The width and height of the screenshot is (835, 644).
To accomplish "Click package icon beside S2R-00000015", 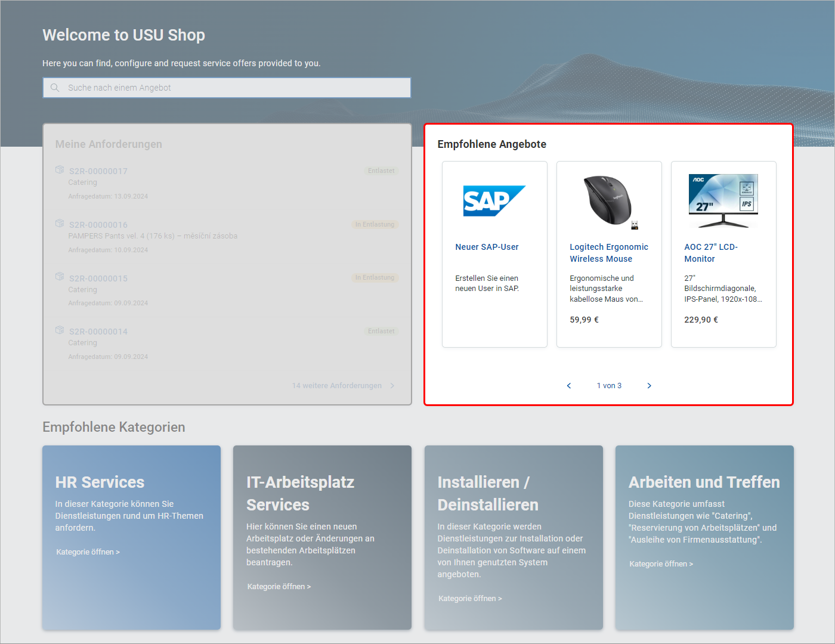I will [x=60, y=277].
